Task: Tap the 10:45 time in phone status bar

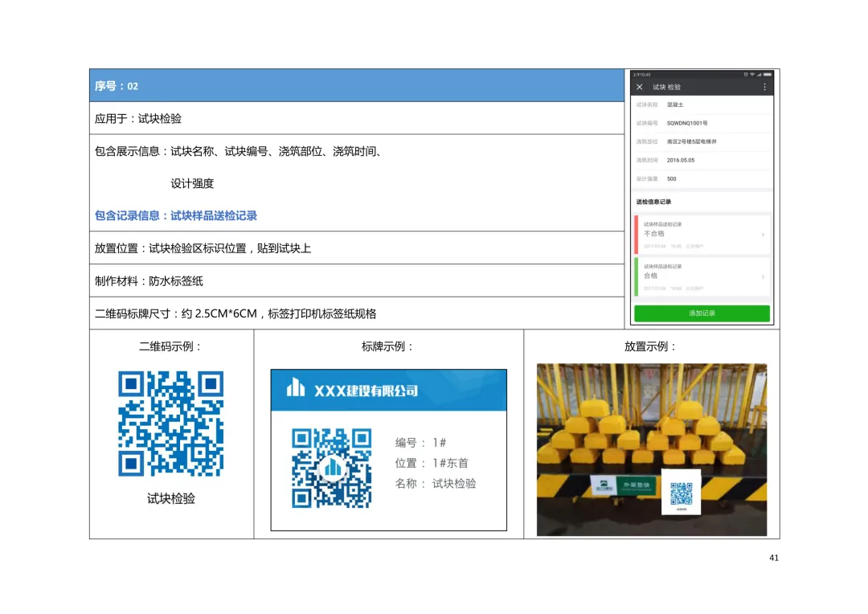Action: [x=642, y=74]
